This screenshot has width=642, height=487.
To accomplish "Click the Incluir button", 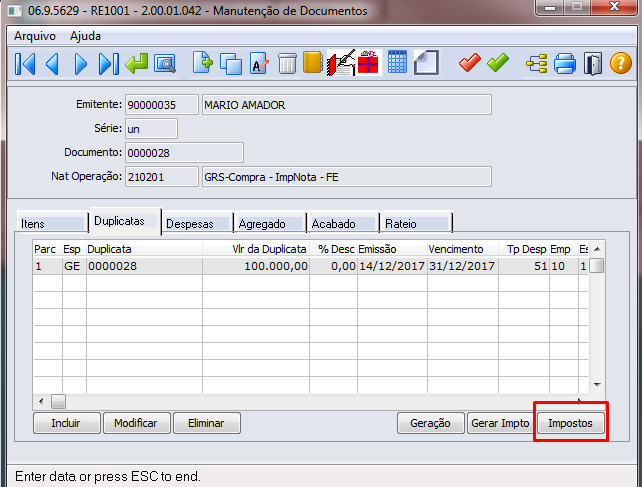I will pos(66,423).
